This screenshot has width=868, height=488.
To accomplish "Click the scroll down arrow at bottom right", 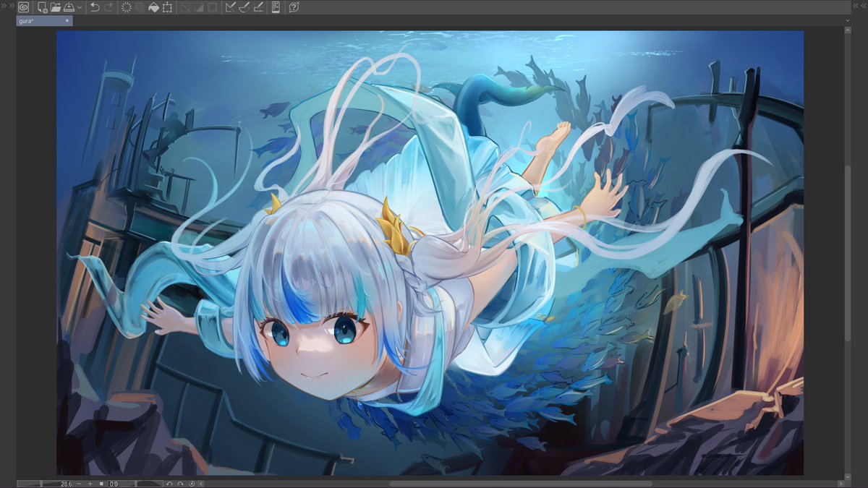I will (x=848, y=477).
